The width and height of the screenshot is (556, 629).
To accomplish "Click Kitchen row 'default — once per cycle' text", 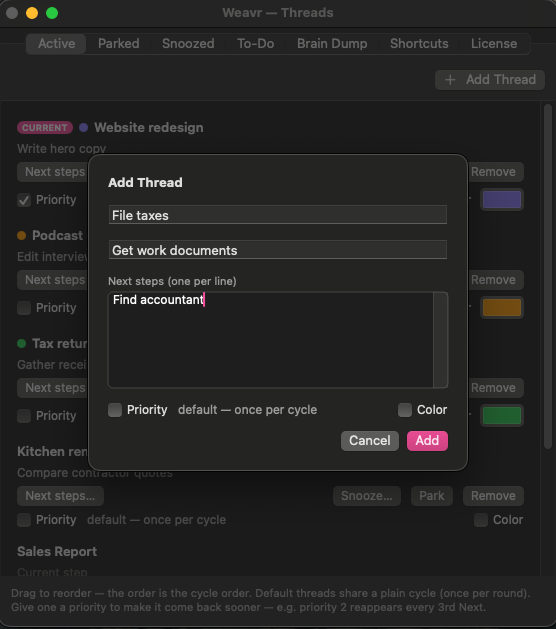I will point(156,520).
